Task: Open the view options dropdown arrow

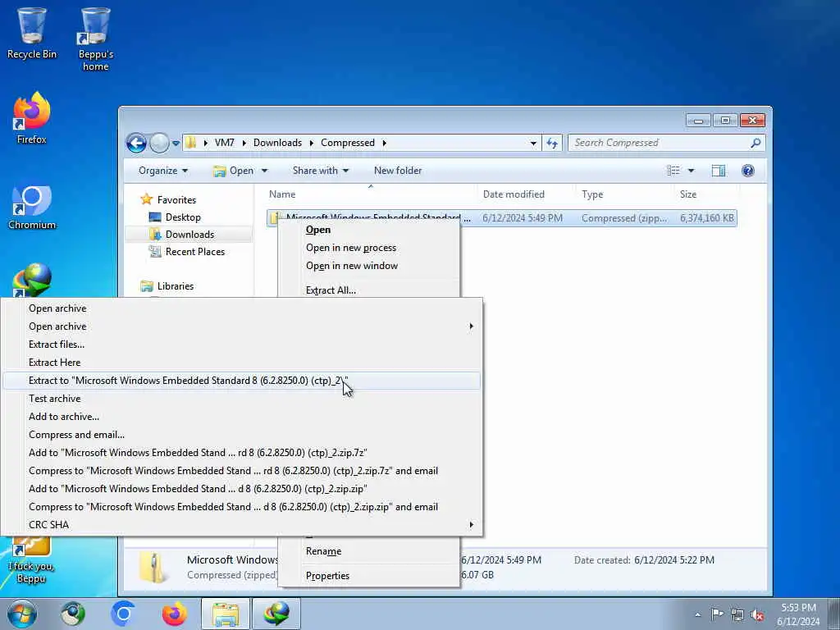Action: (x=691, y=171)
